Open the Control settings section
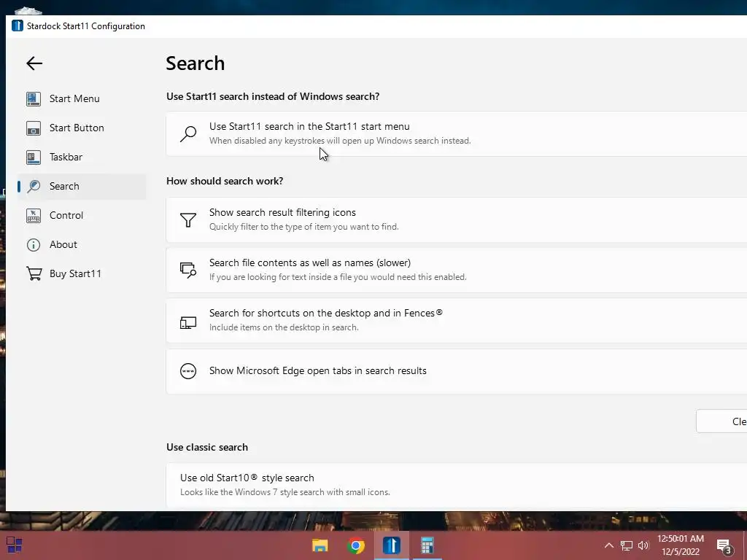The height and width of the screenshot is (560, 747). 82,215
